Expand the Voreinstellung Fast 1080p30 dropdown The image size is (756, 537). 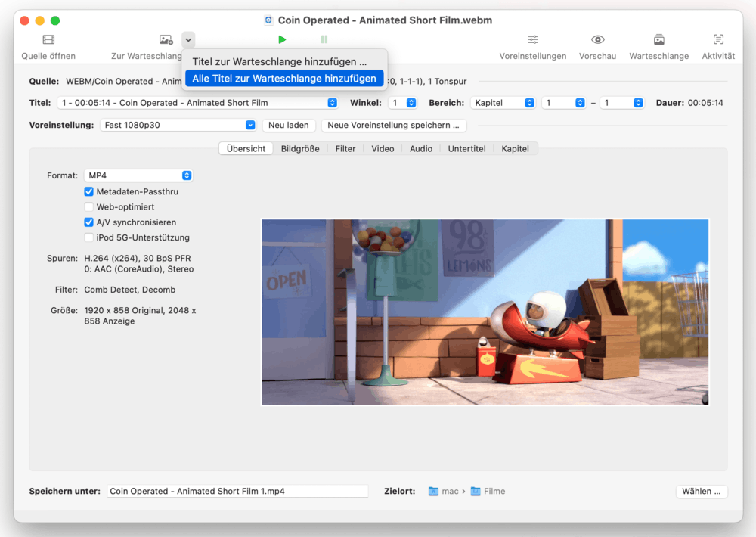[178, 126]
